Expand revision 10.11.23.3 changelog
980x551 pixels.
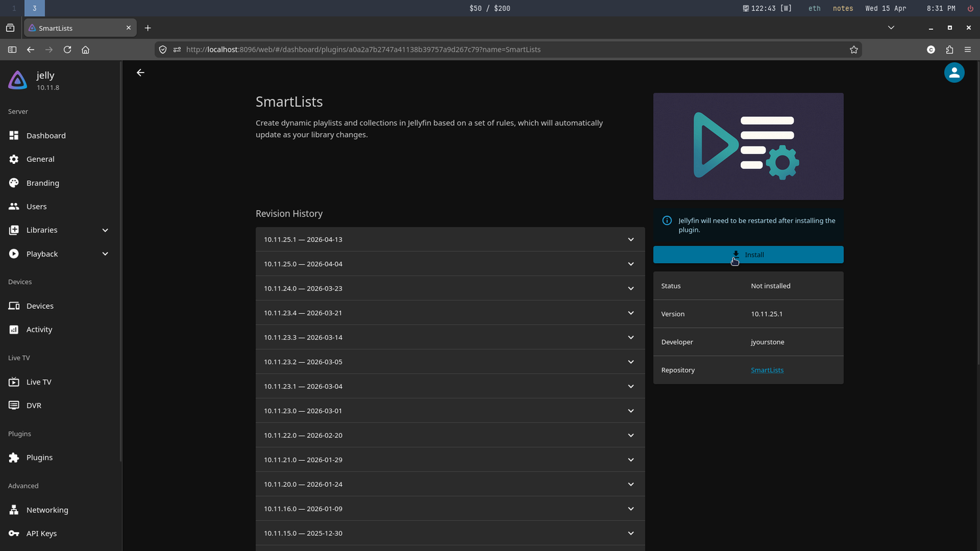[450, 338]
